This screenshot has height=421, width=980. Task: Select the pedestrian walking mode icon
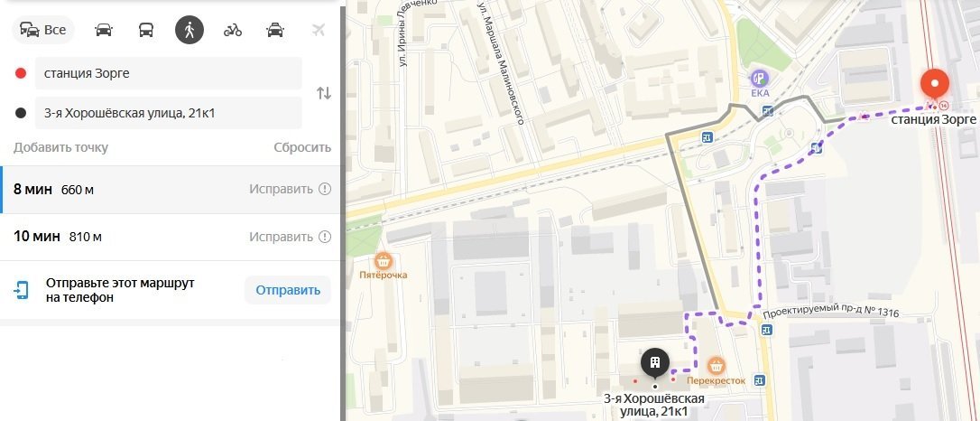[190, 30]
